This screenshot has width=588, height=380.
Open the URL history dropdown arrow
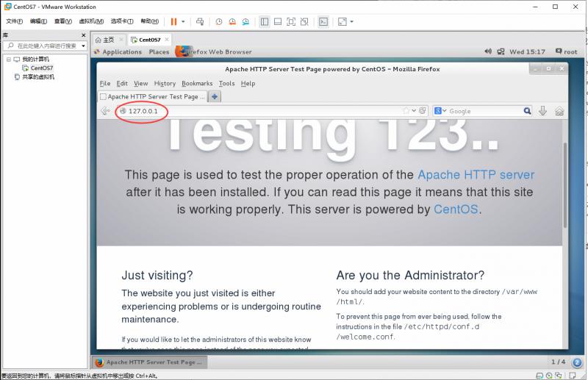coord(414,111)
